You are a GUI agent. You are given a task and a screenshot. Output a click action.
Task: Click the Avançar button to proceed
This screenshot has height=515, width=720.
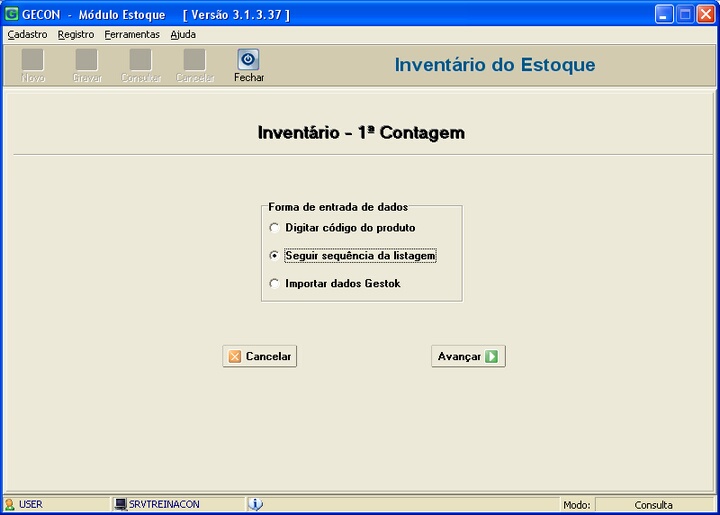[x=468, y=356]
